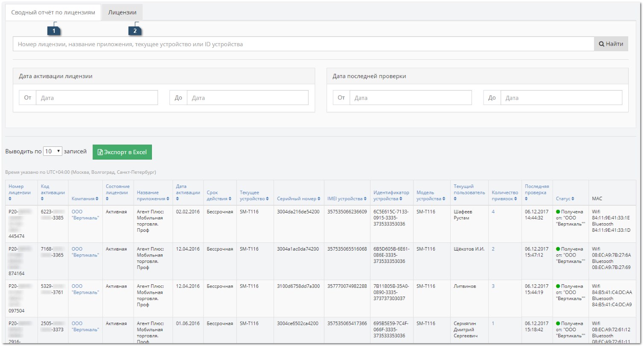Select serial number 3004da216de54200
Screen dimensions: 644x347
click(298, 212)
